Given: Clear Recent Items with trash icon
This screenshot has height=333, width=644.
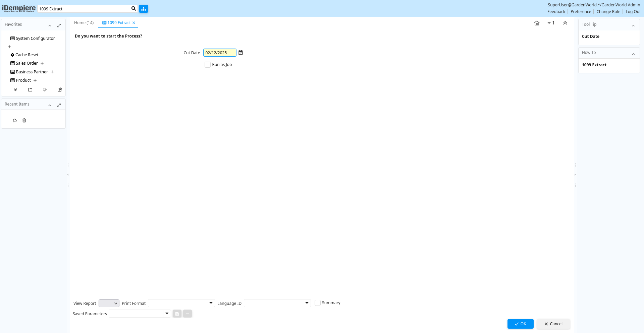Looking at the screenshot, I should 24,121.
